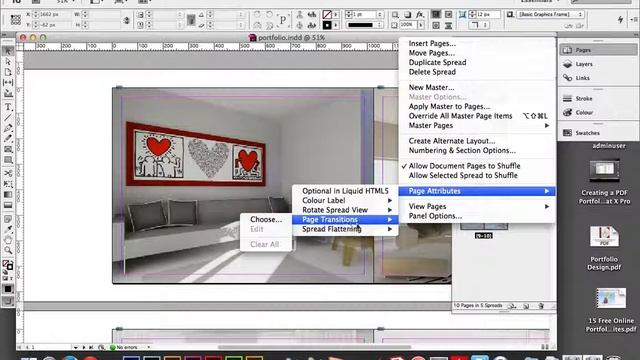Click the constrain proportions link icon
The height and width of the screenshot is (360, 640).
(x=127, y=20)
